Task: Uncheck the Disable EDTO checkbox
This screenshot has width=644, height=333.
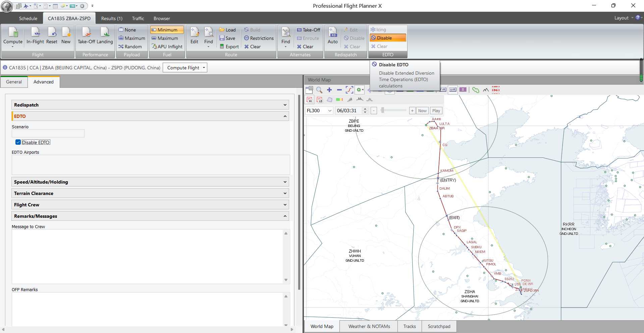Action: [18, 142]
